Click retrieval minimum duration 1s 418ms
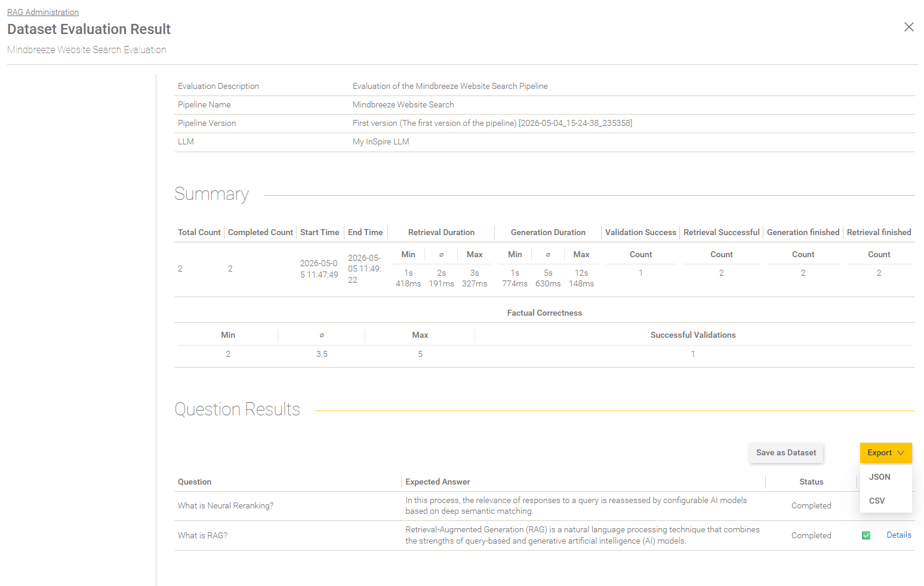The image size is (924, 586). pyautogui.click(x=408, y=278)
